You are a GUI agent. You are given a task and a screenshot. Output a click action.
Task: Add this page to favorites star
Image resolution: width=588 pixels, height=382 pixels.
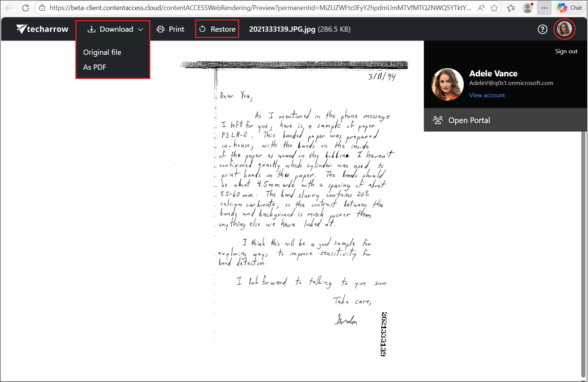494,8
